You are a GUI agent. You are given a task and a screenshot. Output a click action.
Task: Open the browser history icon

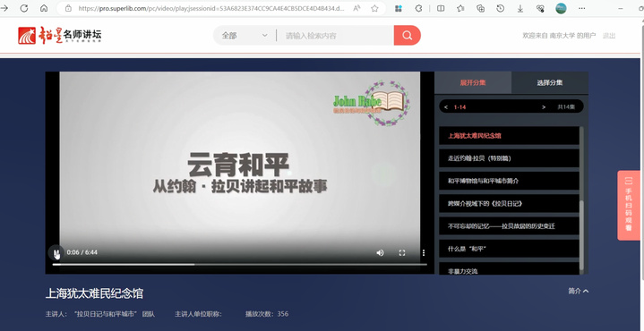pyautogui.click(x=501, y=8)
